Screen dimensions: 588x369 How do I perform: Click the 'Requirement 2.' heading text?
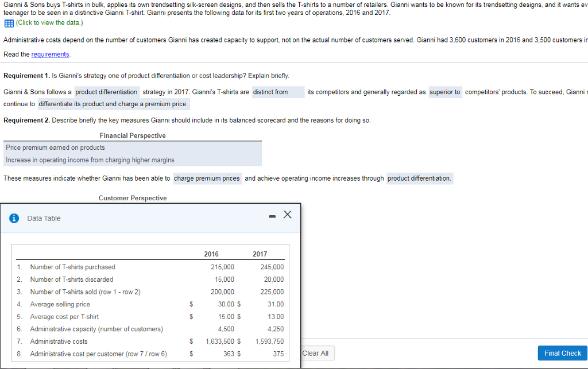click(26, 121)
